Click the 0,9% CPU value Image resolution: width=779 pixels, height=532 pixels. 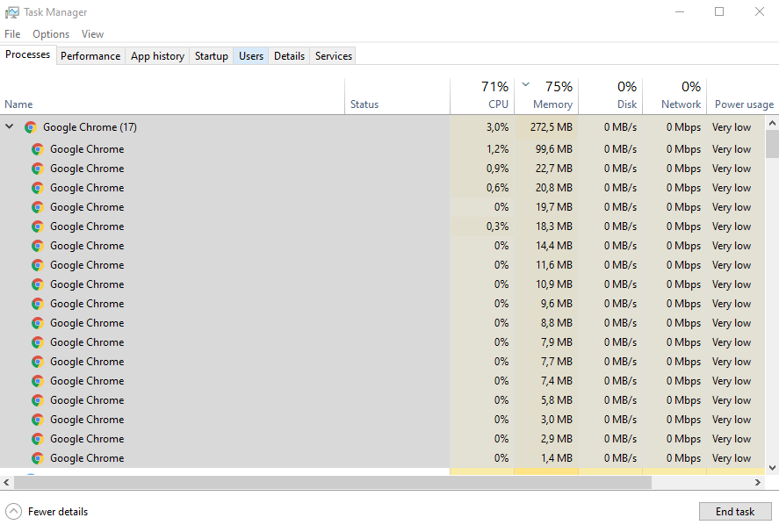[x=497, y=169]
